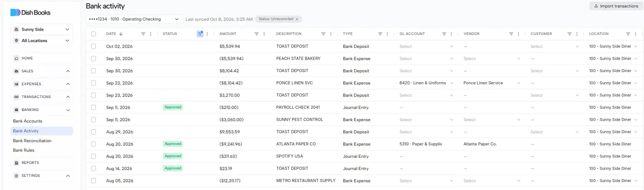The width and height of the screenshot is (644, 190).
Task: Open filter for Location column
Action: tap(628, 34)
